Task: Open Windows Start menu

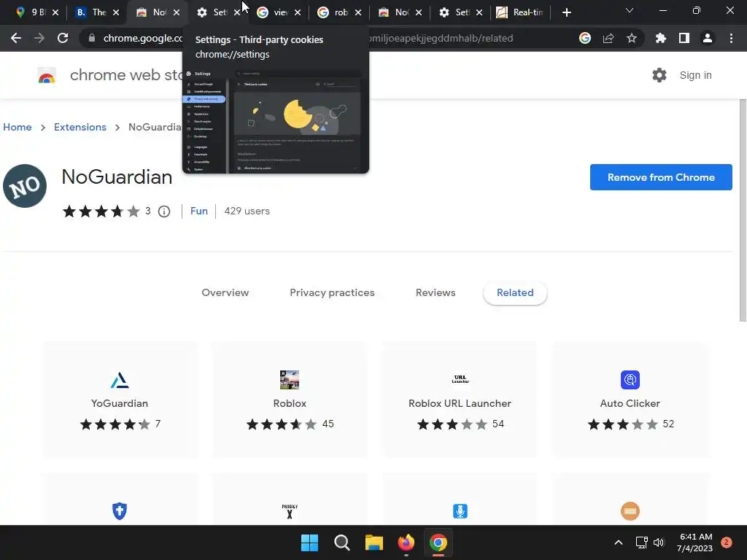Action: [x=309, y=542]
